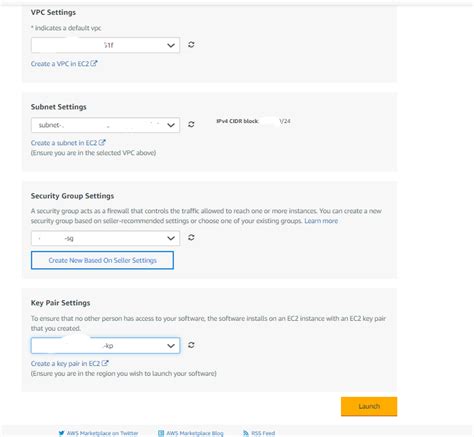Image resolution: width=474 pixels, height=437 pixels.
Task: Click Learn more about security groups
Action: coord(321,221)
